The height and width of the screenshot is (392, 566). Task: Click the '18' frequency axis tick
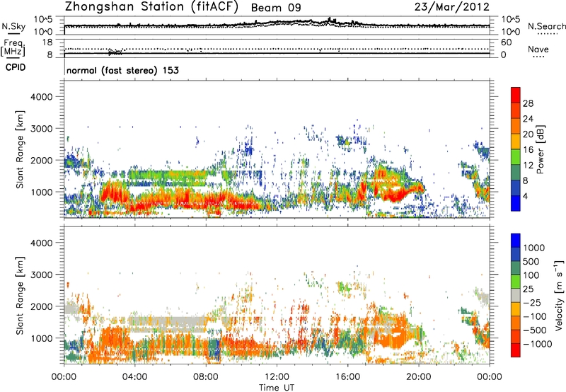(x=47, y=42)
